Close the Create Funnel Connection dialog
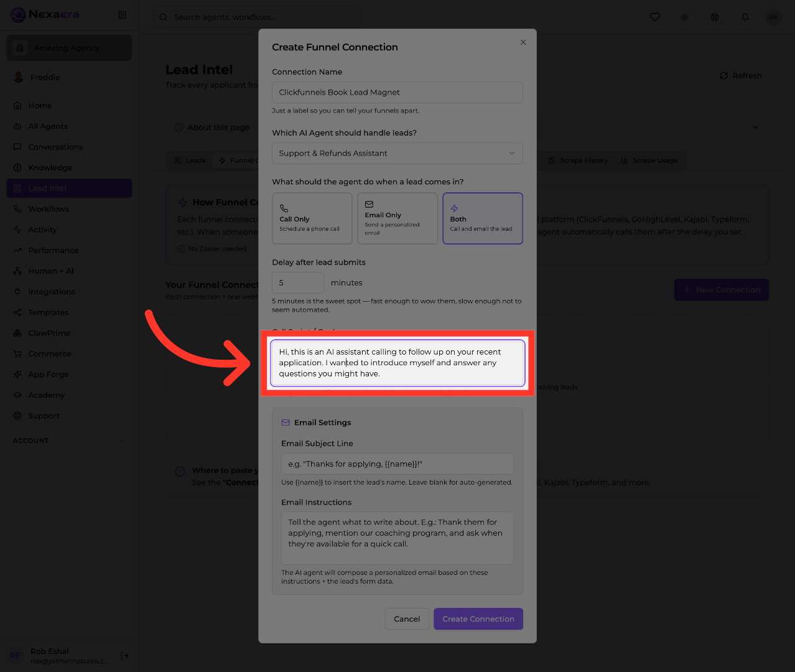 click(523, 42)
